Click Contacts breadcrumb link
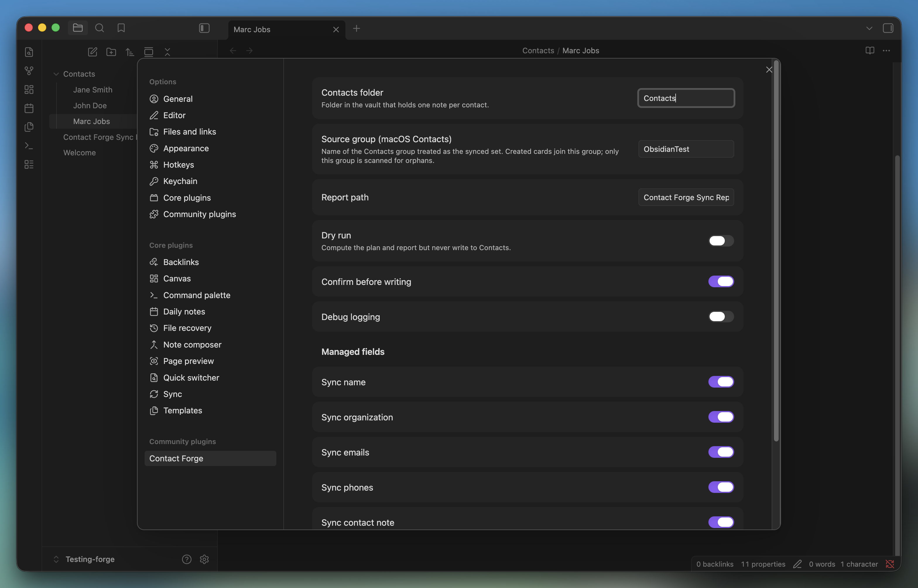 (538, 50)
